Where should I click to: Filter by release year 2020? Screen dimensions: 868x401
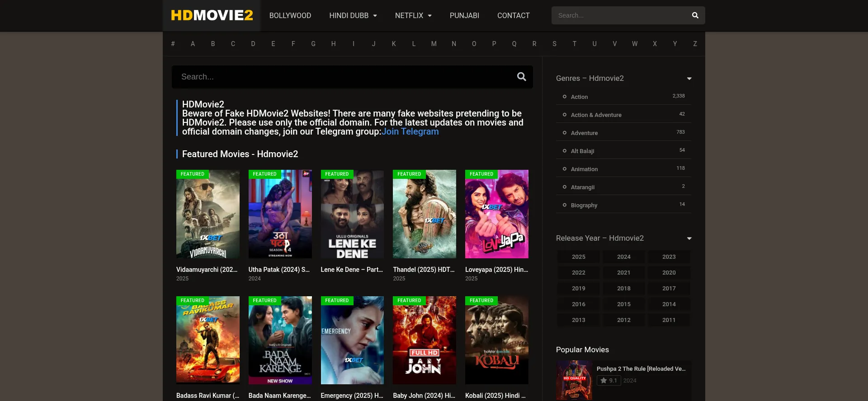pyautogui.click(x=669, y=272)
